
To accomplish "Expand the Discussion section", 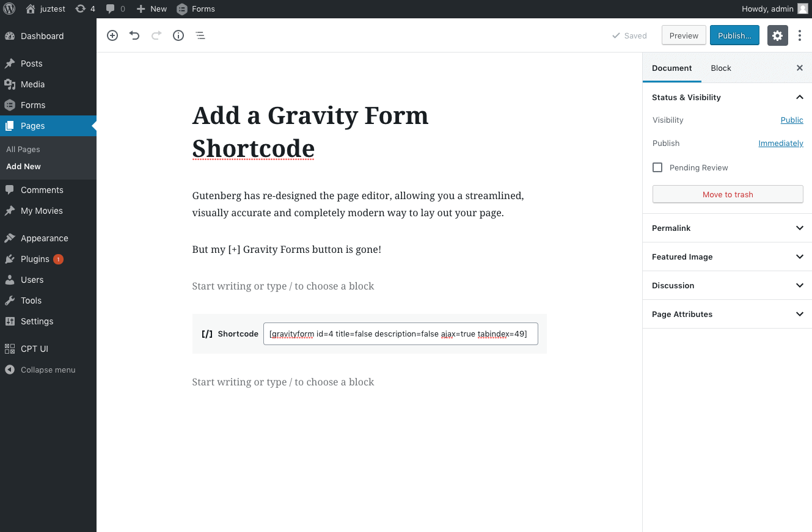I will click(727, 285).
